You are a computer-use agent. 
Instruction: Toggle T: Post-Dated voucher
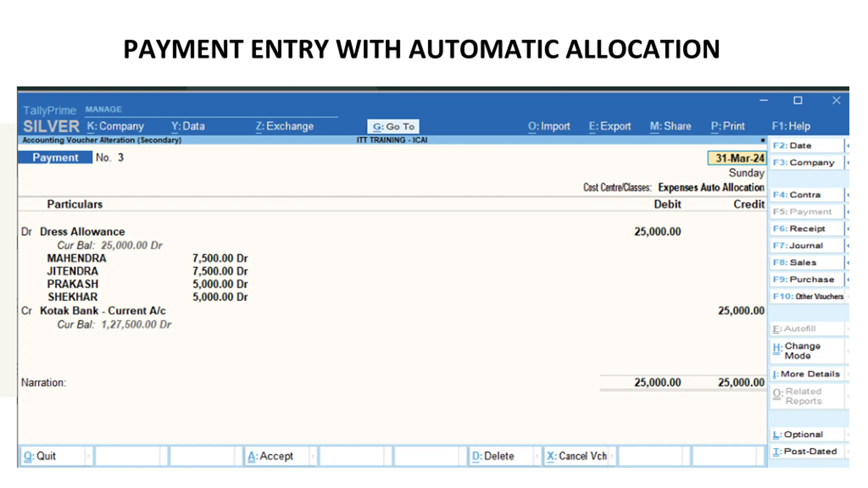(807, 451)
